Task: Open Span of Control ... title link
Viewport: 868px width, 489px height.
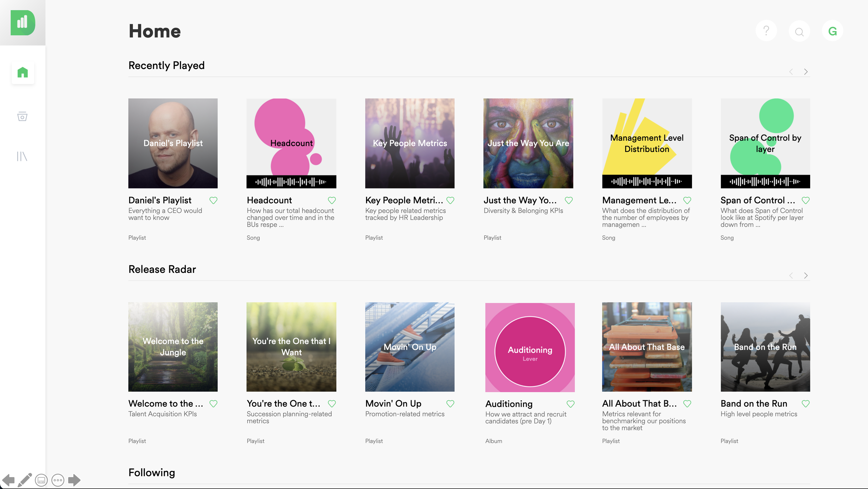Action: [758, 200]
